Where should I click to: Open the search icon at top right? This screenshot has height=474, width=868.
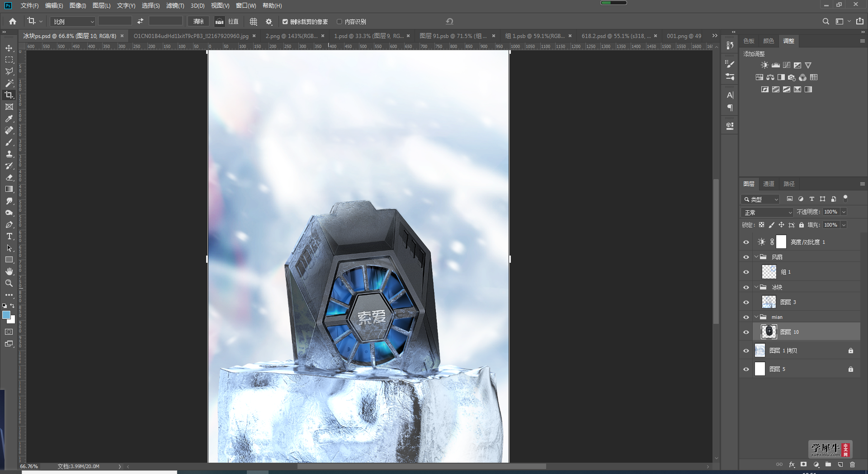[x=826, y=21]
